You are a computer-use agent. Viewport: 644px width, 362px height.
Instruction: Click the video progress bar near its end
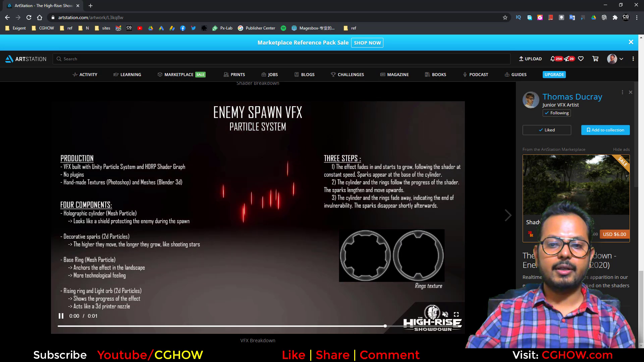385,325
